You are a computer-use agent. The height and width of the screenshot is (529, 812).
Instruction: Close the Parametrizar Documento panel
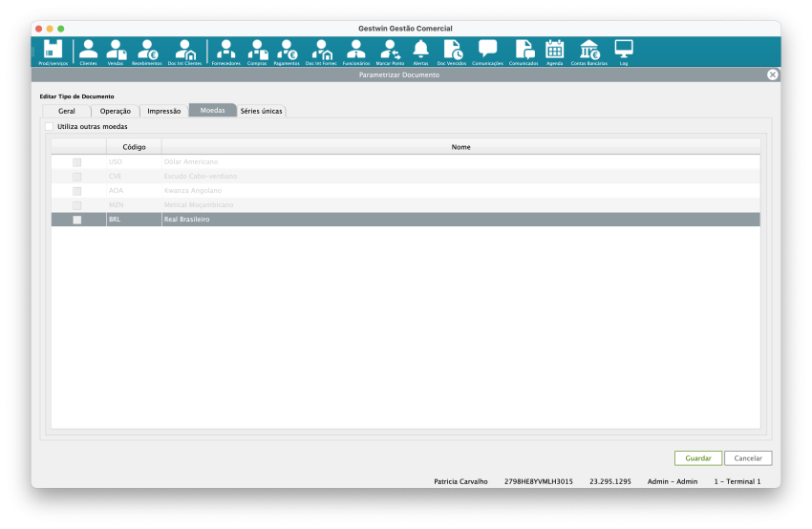tap(772, 74)
